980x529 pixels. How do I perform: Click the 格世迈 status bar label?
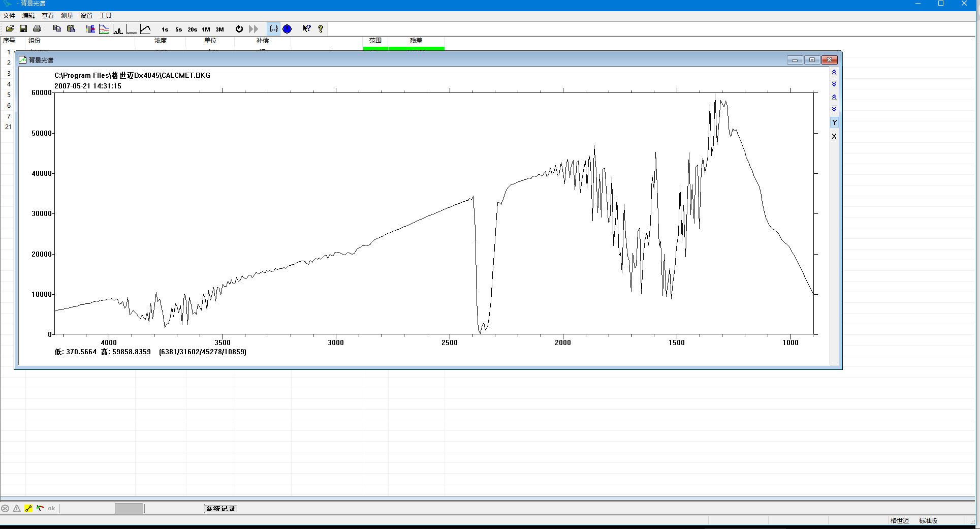click(899, 521)
